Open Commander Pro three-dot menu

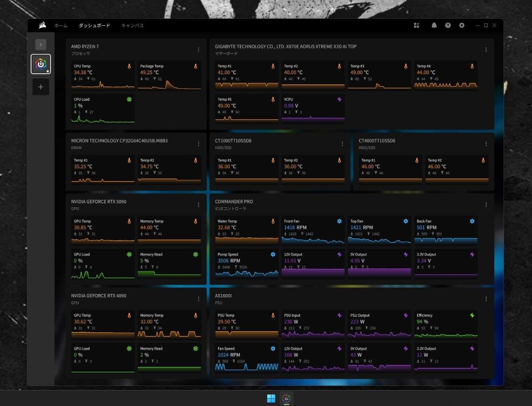pyautogui.click(x=486, y=205)
